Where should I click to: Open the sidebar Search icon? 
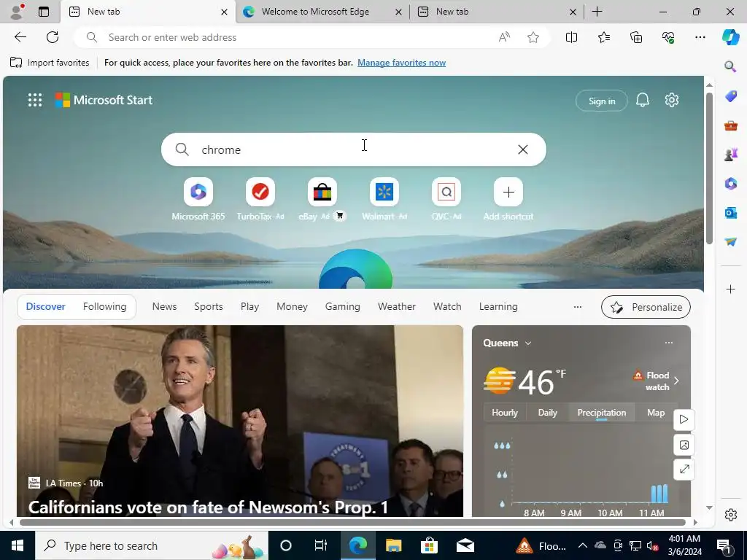(x=730, y=66)
